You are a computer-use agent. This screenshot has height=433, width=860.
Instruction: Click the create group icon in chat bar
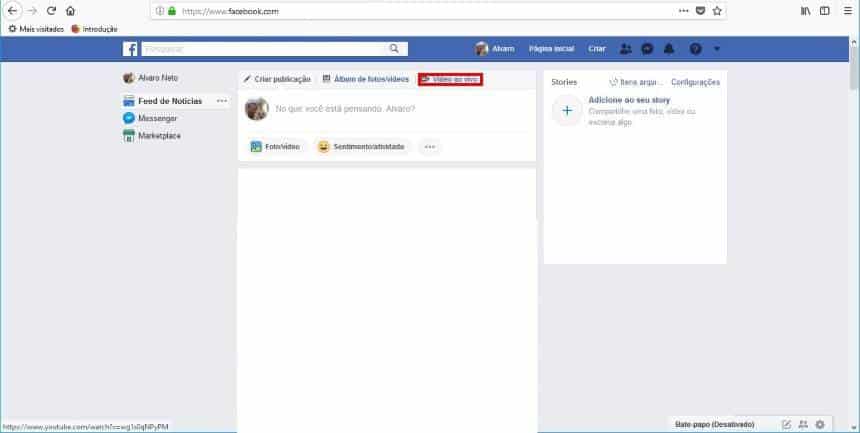click(803, 424)
